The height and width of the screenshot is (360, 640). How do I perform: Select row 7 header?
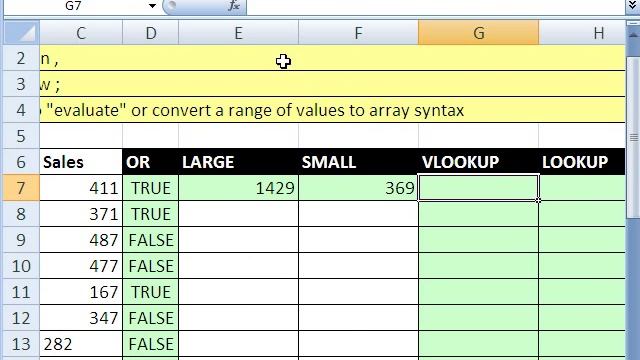(21, 188)
